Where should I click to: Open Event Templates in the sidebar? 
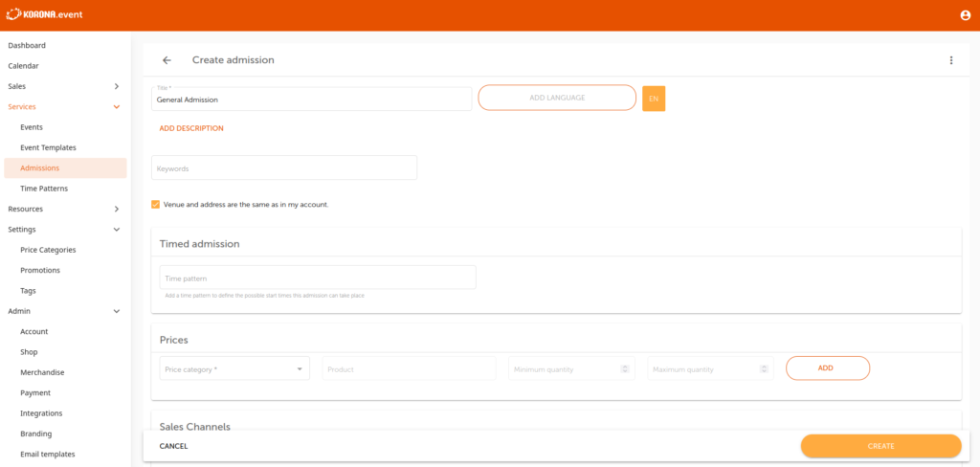coord(48,147)
